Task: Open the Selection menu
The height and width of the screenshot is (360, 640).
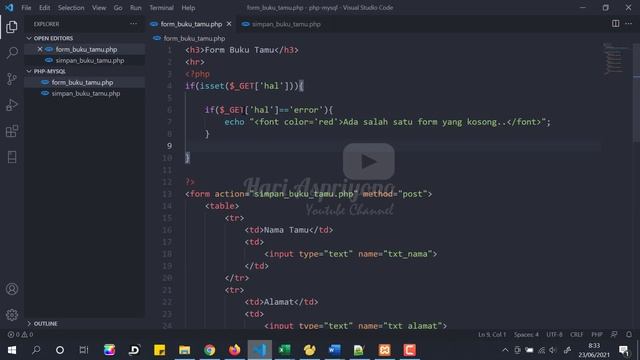Action: [71, 8]
